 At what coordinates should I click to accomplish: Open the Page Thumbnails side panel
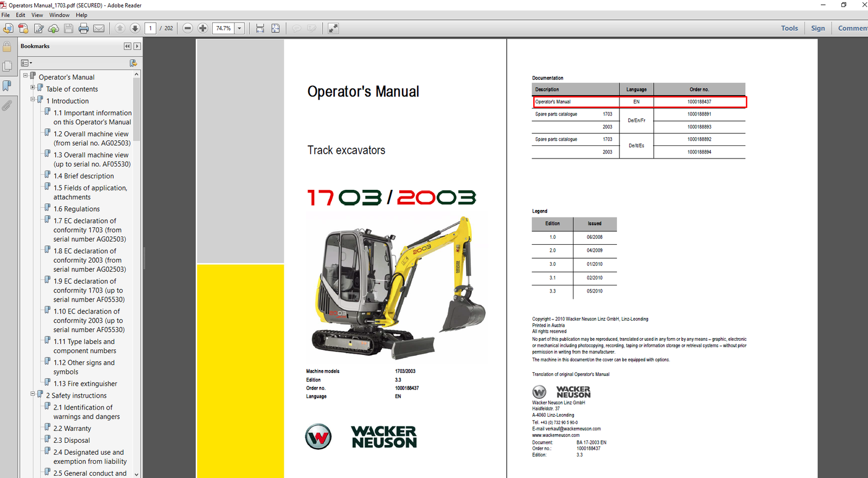pos(7,66)
